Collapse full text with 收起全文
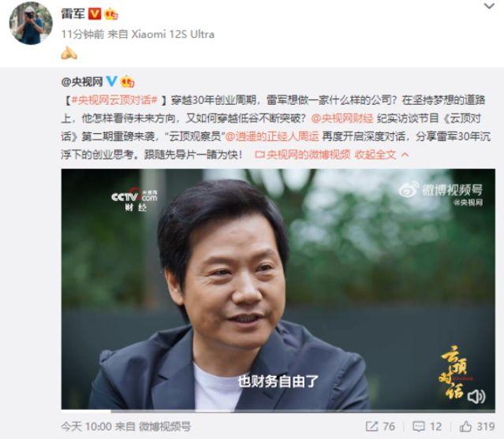The width and height of the screenshot is (504, 439). (x=382, y=154)
